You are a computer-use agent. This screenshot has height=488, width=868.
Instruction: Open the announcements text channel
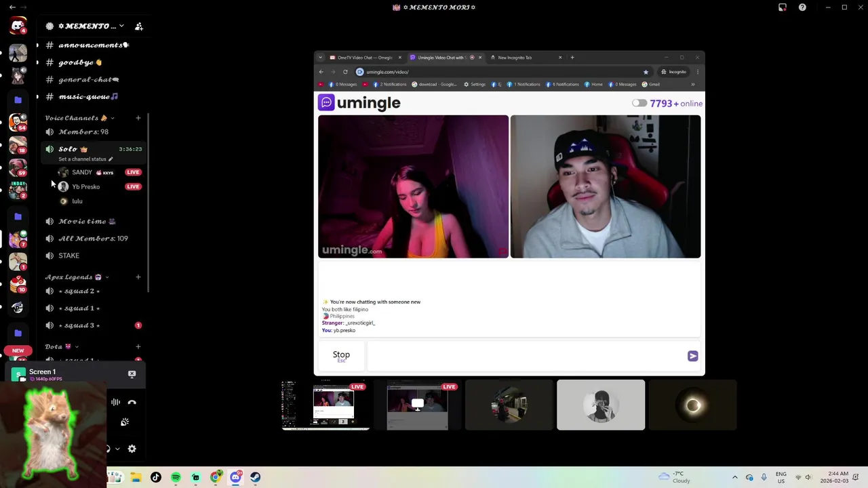tap(93, 45)
